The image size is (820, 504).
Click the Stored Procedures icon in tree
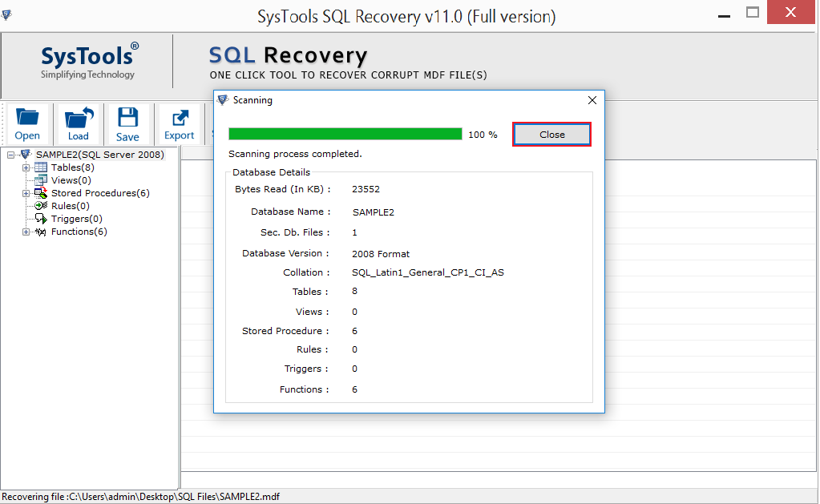(x=41, y=193)
